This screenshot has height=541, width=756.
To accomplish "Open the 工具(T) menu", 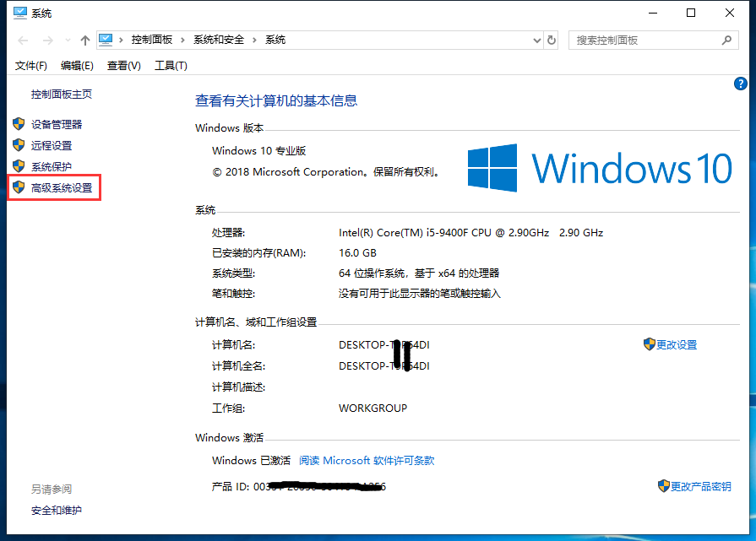I will click(171, 66).
